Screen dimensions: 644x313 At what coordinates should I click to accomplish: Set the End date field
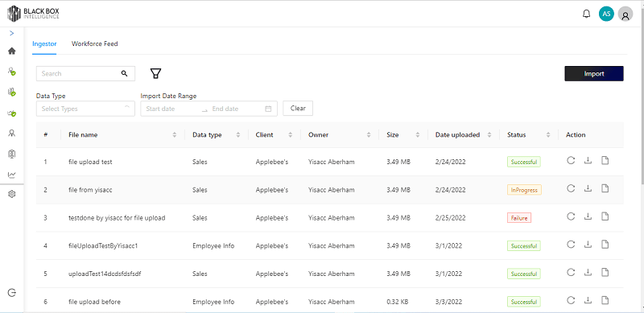pos(235,109)
